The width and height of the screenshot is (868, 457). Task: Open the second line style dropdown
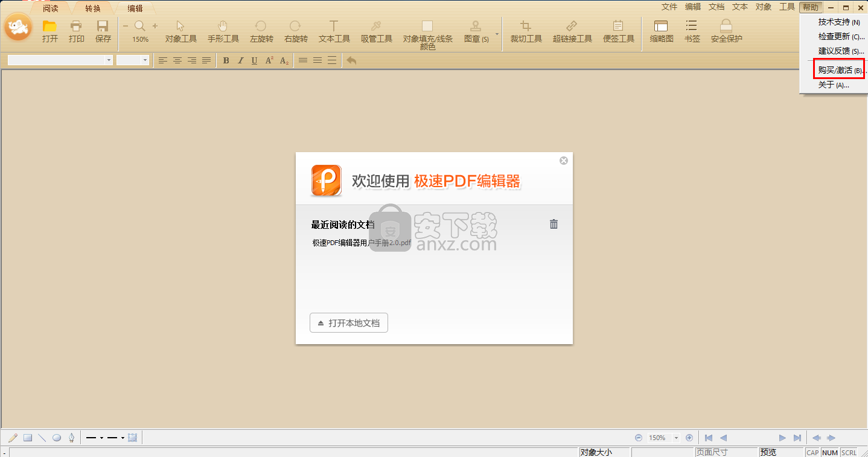123,438
